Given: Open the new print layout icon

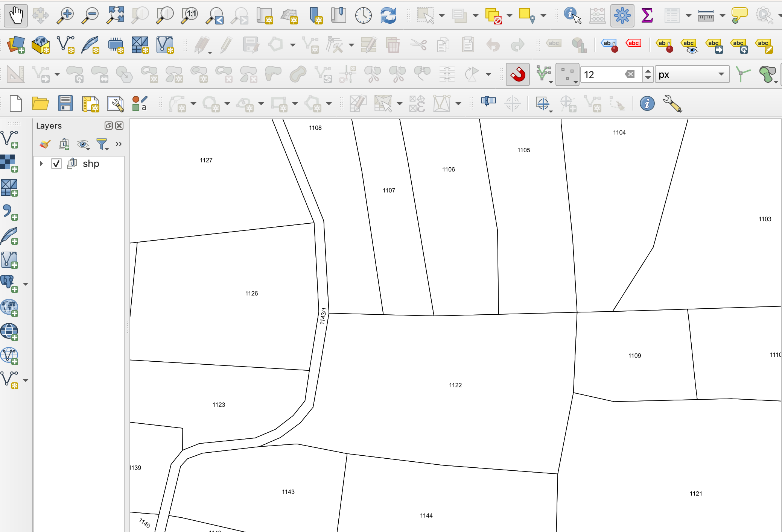Looking at the screenshot, I should click(90, 103).
